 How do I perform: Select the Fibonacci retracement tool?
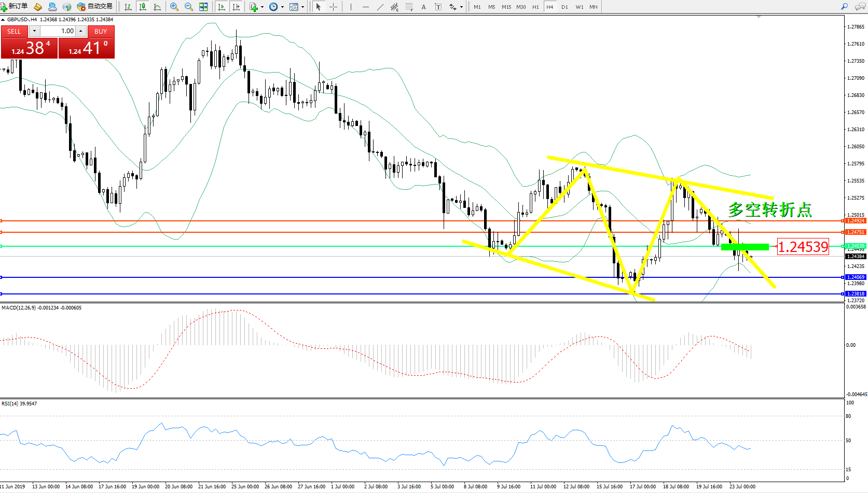point(409,7)
